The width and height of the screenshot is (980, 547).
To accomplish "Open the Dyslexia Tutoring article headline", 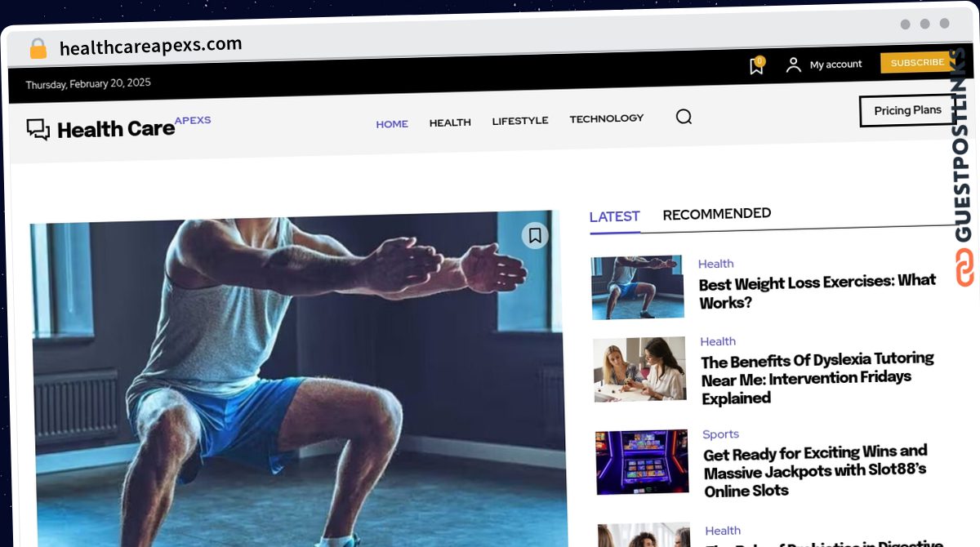I will click(x=817, y=378).
